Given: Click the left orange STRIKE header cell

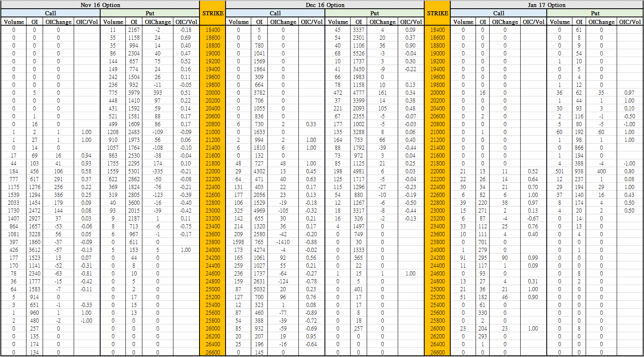Looking at the screenshot, I should 213,13.
